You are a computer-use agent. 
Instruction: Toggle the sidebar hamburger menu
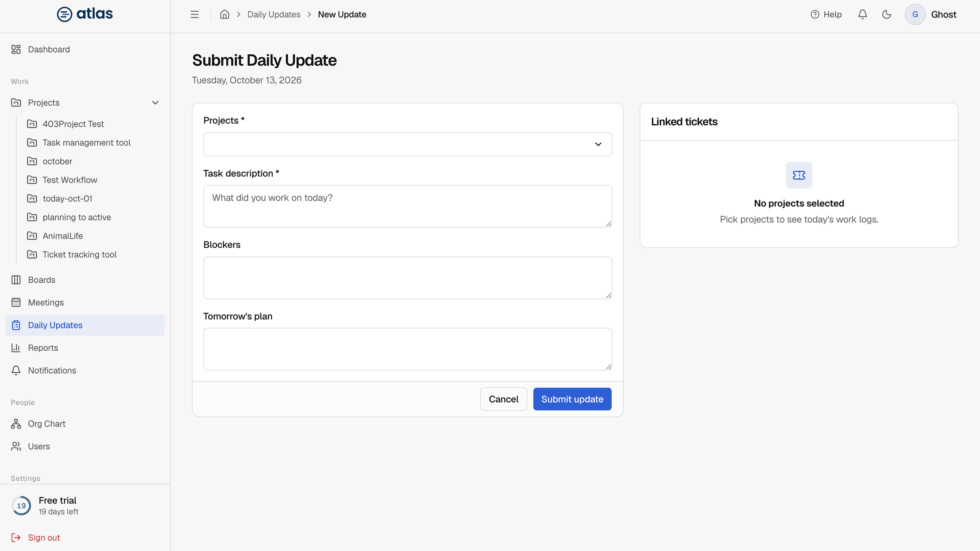coord(194,14)
